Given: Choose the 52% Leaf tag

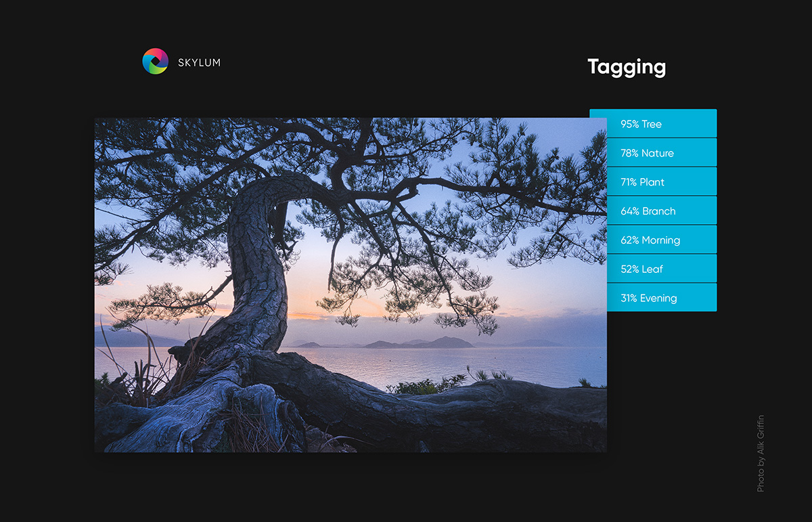Looking at the screenshot, I should (x=653, y=269).
